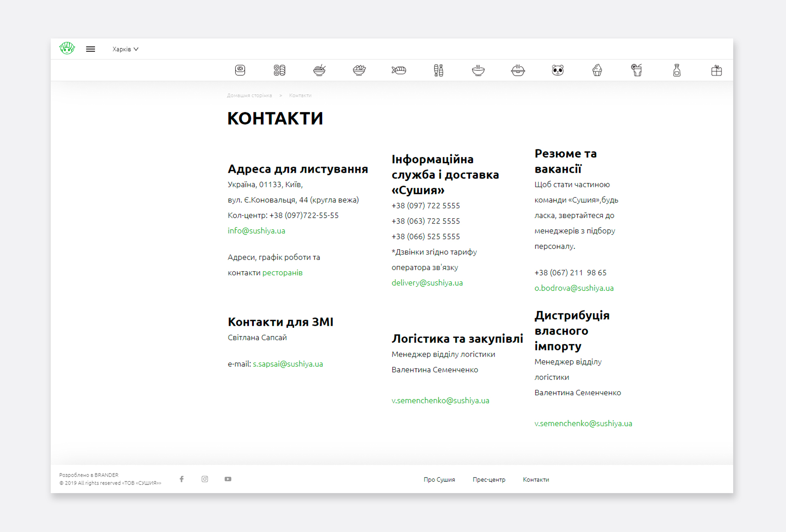
Task: Open the ресторанів link
Action: [x=282, y=273]
